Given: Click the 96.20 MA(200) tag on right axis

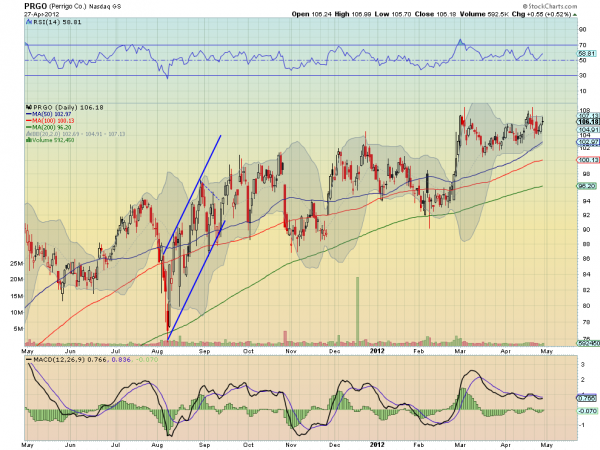Looking at the screenshot, I should (x=587, y=186).
